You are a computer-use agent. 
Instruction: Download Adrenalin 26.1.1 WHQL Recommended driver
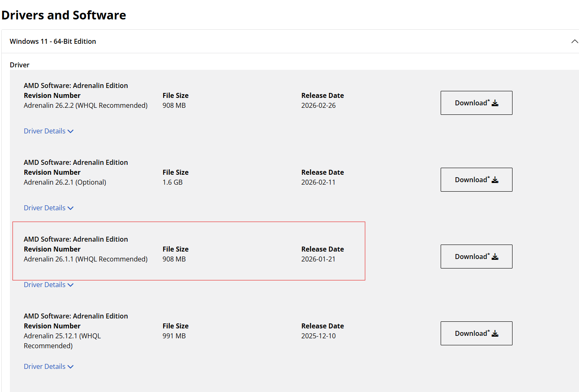pos(476,257)
